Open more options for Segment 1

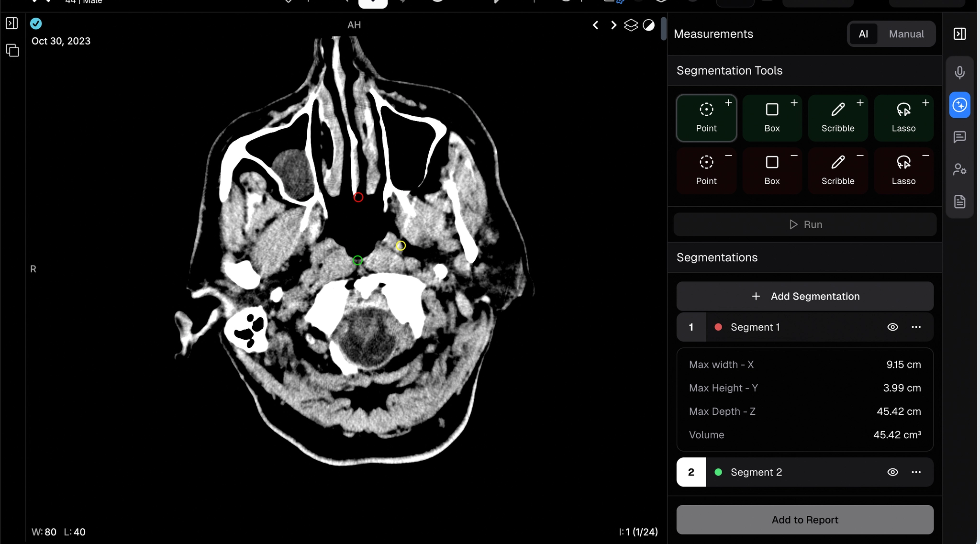[916, 327]
